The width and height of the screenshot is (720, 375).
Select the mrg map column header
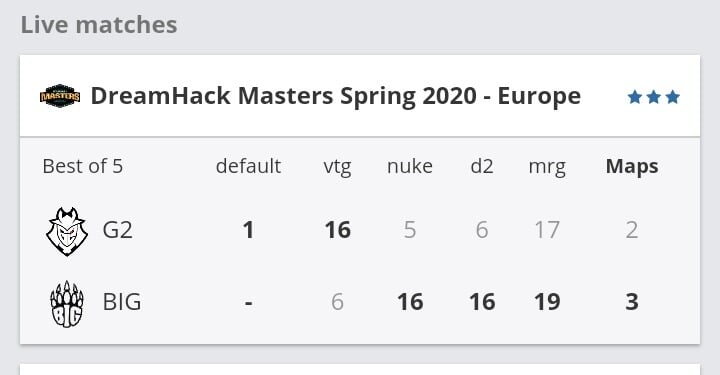[547, 167]
